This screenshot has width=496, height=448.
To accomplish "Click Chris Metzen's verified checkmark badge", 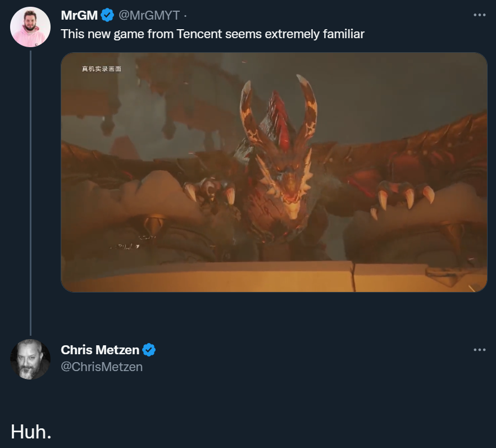I will coord(149,350).
